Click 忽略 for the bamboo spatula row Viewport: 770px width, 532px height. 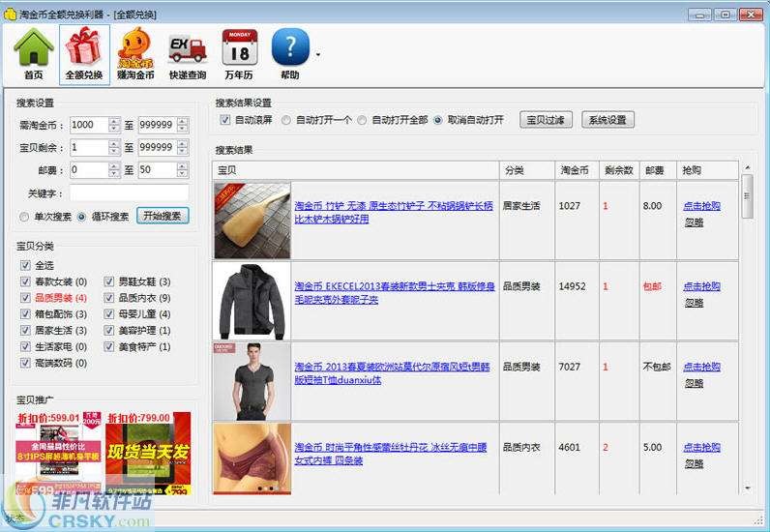pos(694,222)
